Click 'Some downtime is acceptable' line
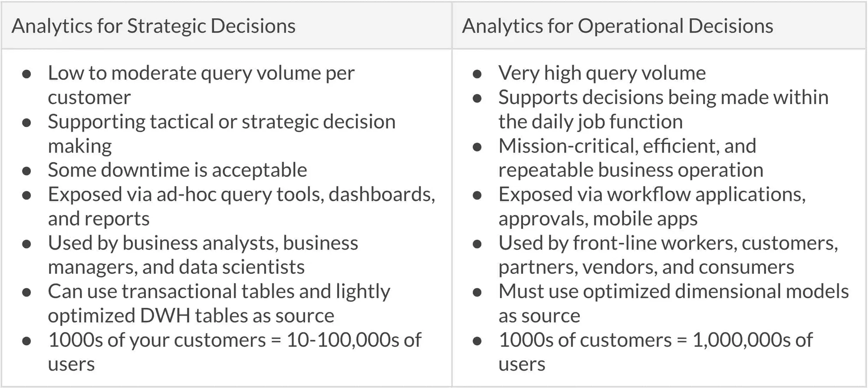The image size is (868, 388). pos(178,170)
